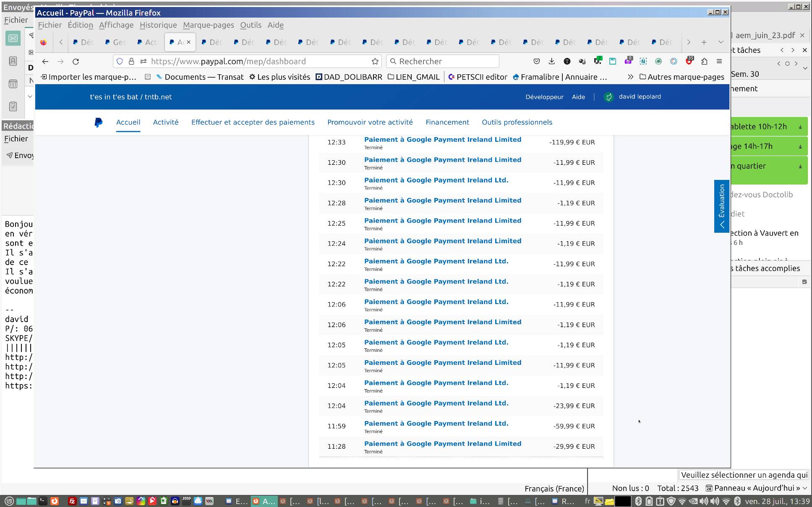Screen dimensions: 812x507
Task: Open new tab with plus button
Action: click(x=704, y=42)
